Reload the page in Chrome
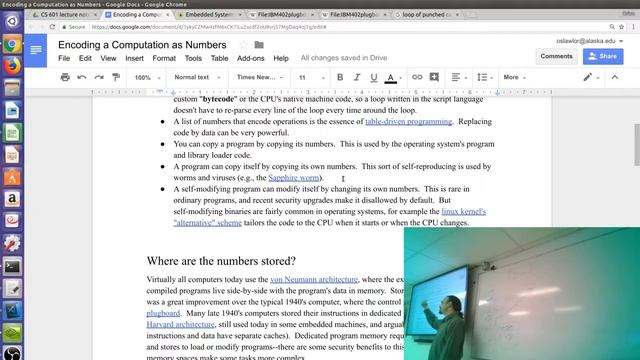The height and width of the screenshot is (360, 640). (52, 27)
